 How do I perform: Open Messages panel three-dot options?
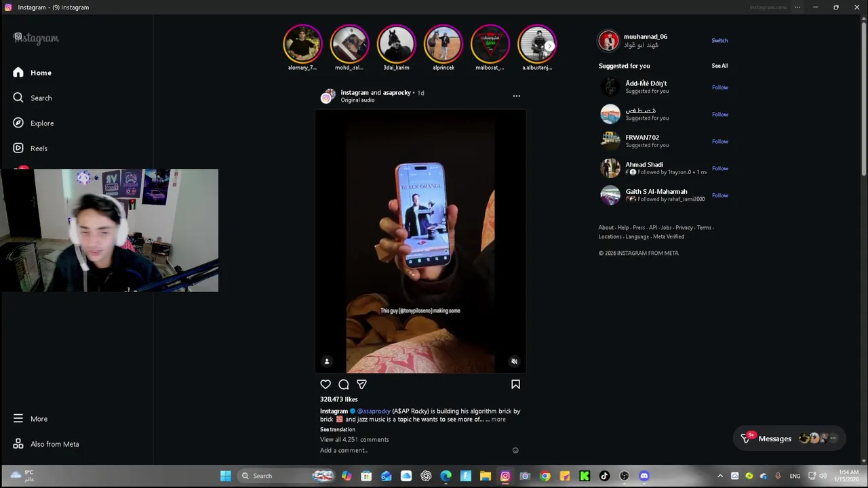[833, 439]
